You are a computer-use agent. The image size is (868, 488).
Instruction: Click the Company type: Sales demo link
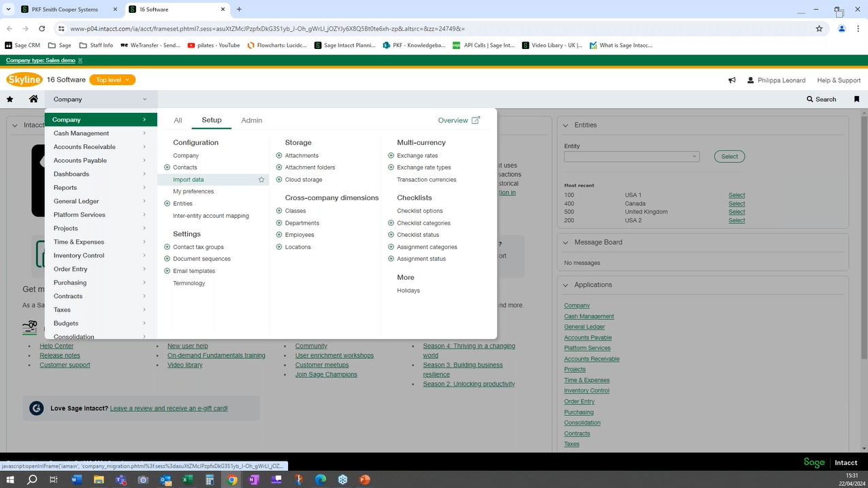(x=41, y=61)
